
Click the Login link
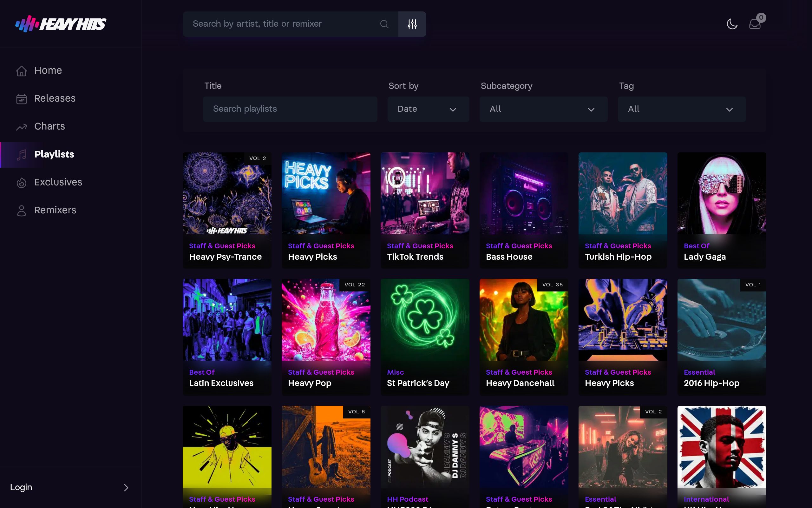tap(21, 487)
